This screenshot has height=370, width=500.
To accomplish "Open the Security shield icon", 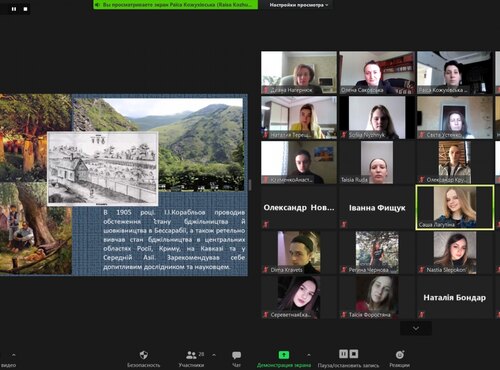I will [x=144, y=355].
